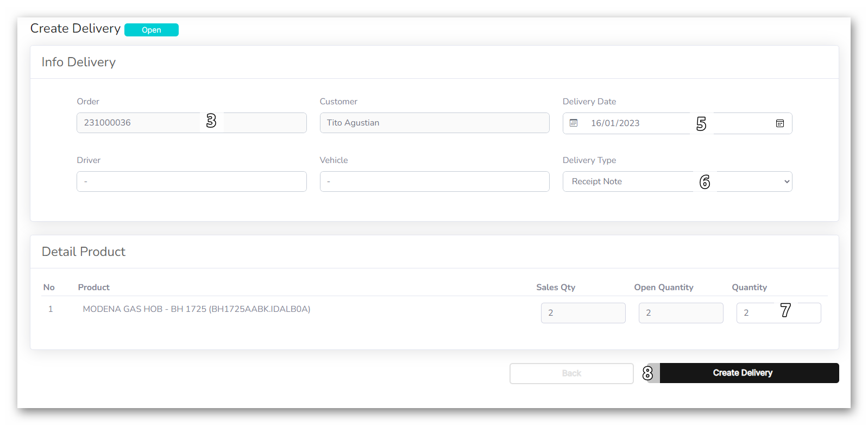Click the Open Quantity input box
The height and width of the screenshot is (432, 868).
(x=681, y=313)
